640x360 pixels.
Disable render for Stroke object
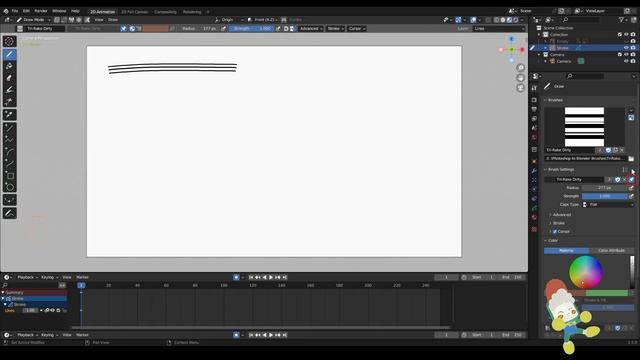point(633,48)
